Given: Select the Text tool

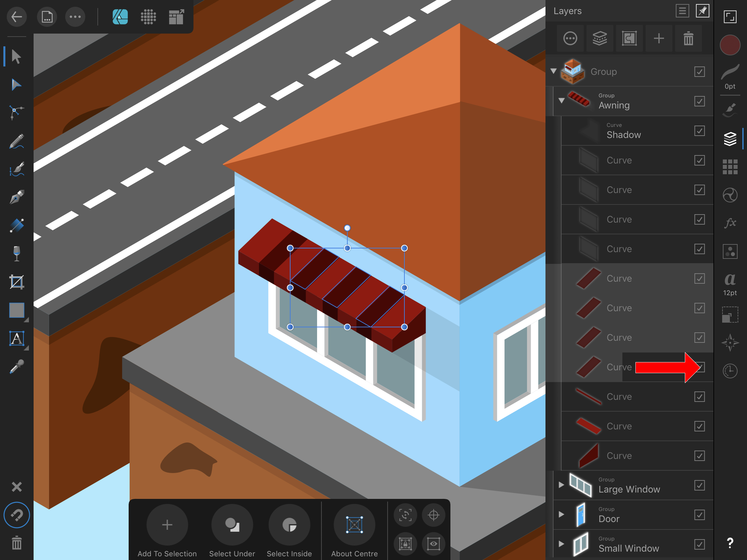Looking at the screenshot, I should pos(17,339).
